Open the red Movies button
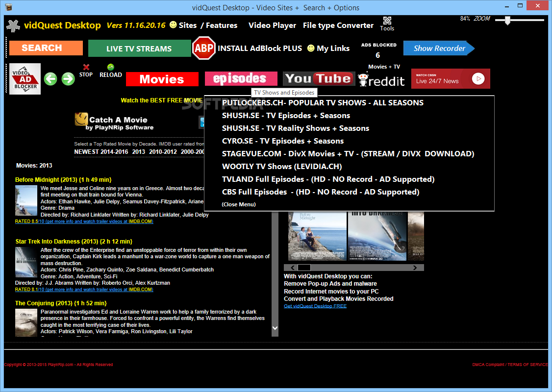The image size is (552, 392). tap(162, 79)
